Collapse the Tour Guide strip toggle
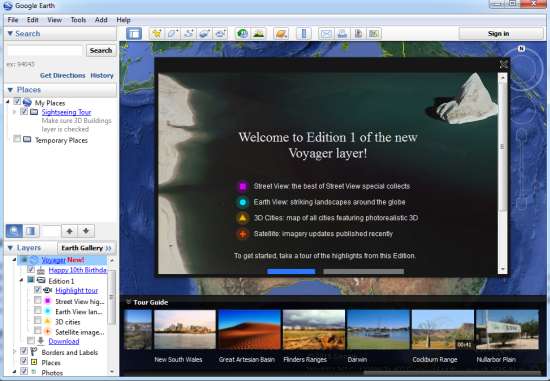 click(x=128, y=302)
